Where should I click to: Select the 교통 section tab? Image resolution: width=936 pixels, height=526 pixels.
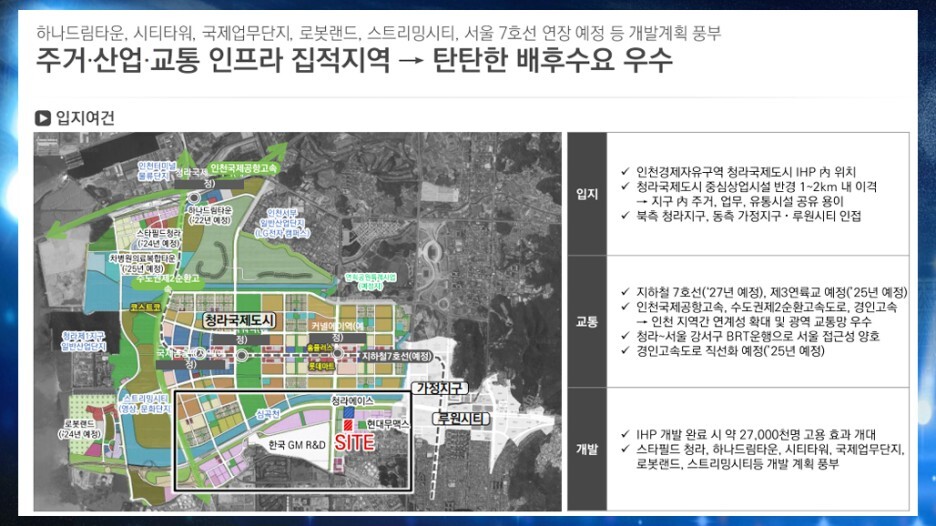(x=587, y=322)
